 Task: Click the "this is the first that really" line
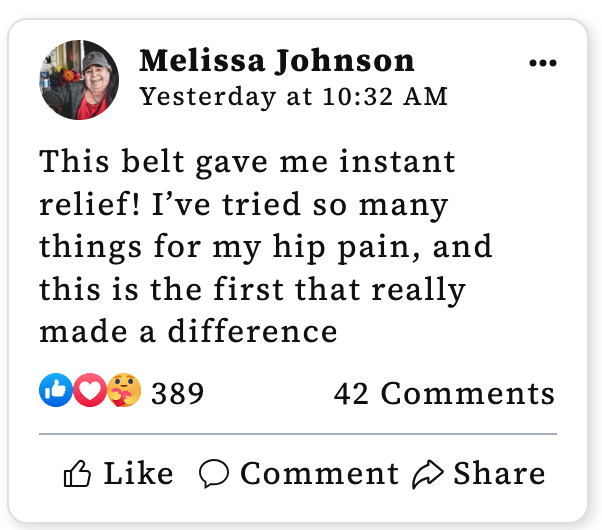tap(252, 290)
